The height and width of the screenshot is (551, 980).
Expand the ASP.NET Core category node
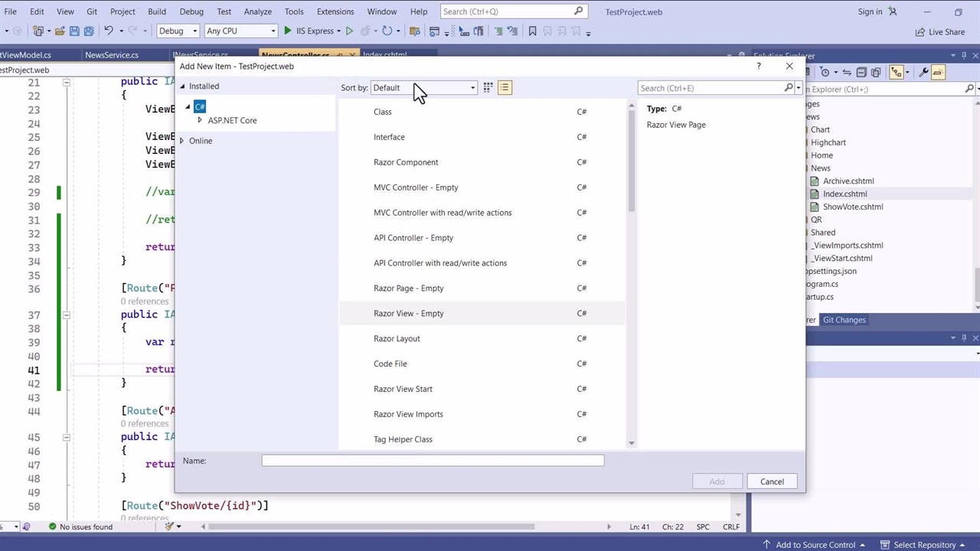click(x=200, y=120)
